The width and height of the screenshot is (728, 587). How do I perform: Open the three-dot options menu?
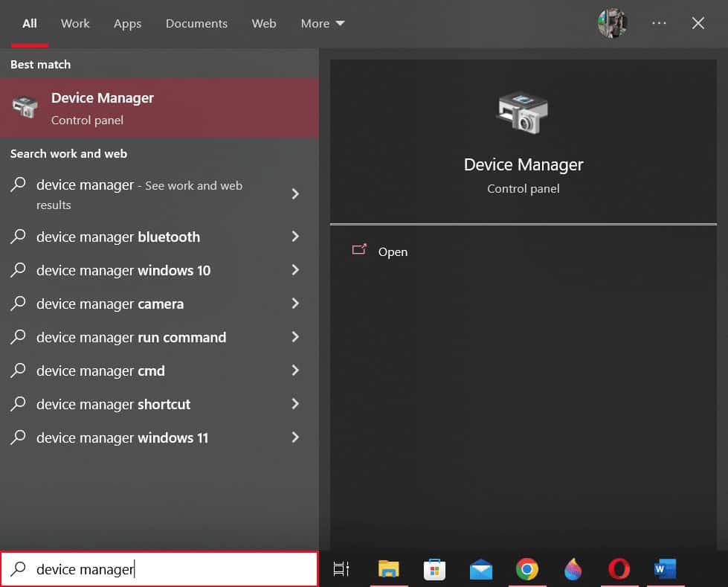pos(659,23)
